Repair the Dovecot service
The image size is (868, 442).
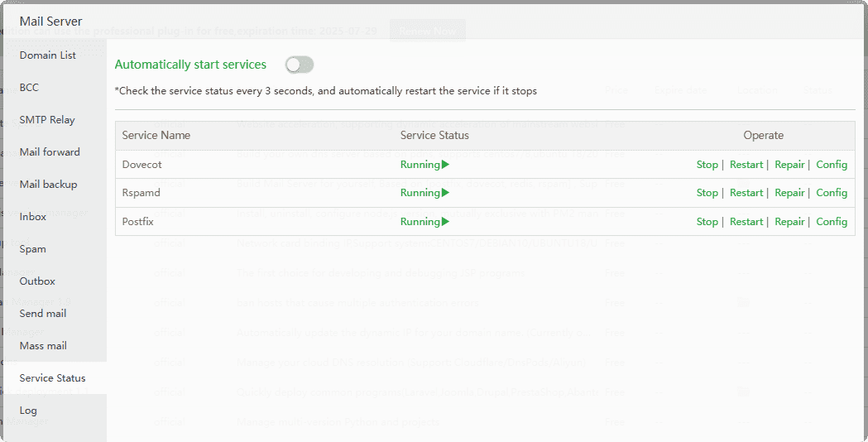[789, 165]
